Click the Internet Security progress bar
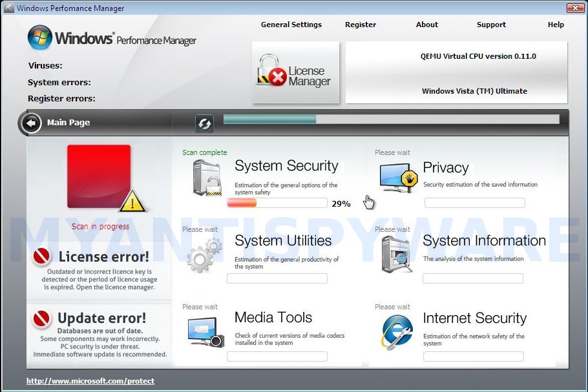 tap(473, 356)
